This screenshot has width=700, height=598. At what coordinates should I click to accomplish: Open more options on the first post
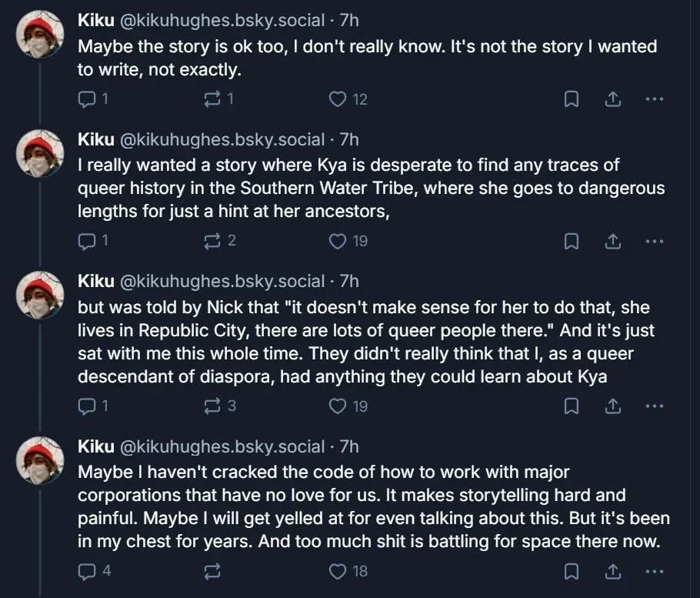(x=654, y=99)
